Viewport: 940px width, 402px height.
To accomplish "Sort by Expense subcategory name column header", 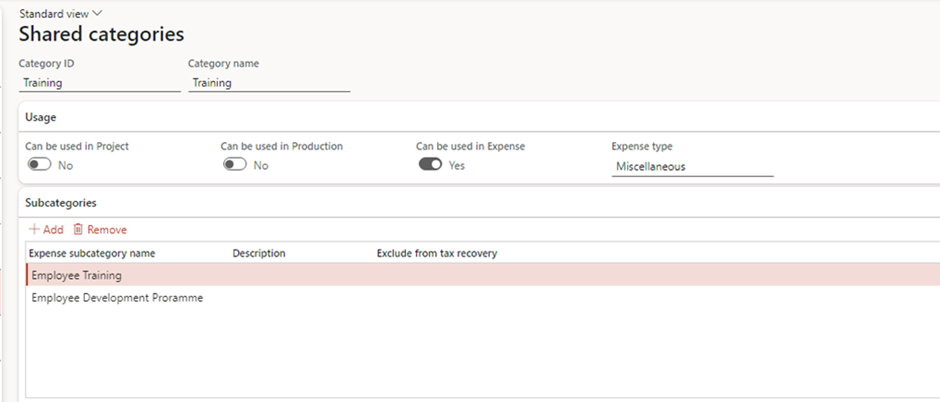I will 92,253.
